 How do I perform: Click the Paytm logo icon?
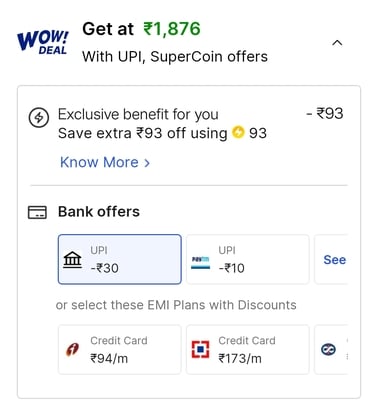point(200,263)
